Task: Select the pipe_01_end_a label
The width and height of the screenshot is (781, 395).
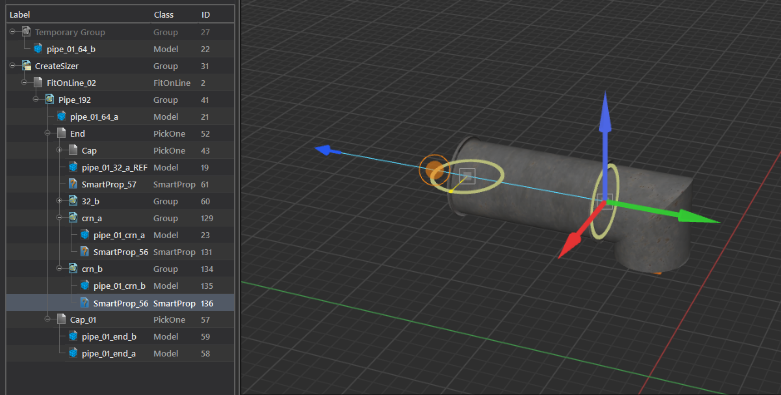Action: [x=109, y=353]
